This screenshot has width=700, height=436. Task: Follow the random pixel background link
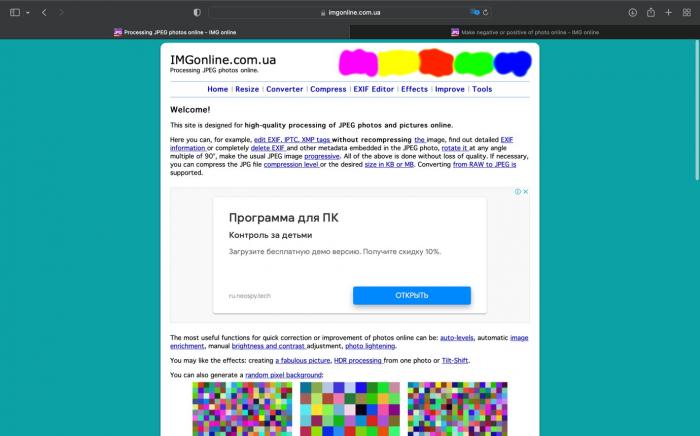[283, 375]
